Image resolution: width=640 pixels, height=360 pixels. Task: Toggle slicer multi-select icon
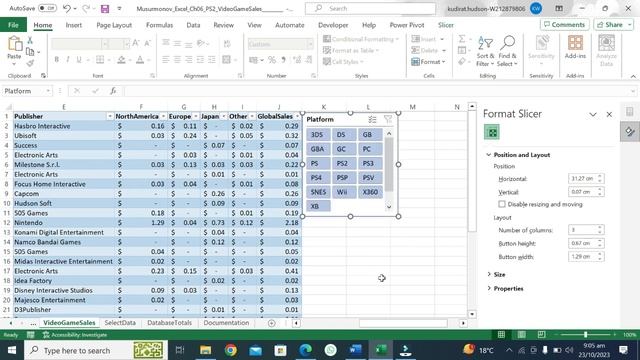pyautogui.click(x=372, y=119)
